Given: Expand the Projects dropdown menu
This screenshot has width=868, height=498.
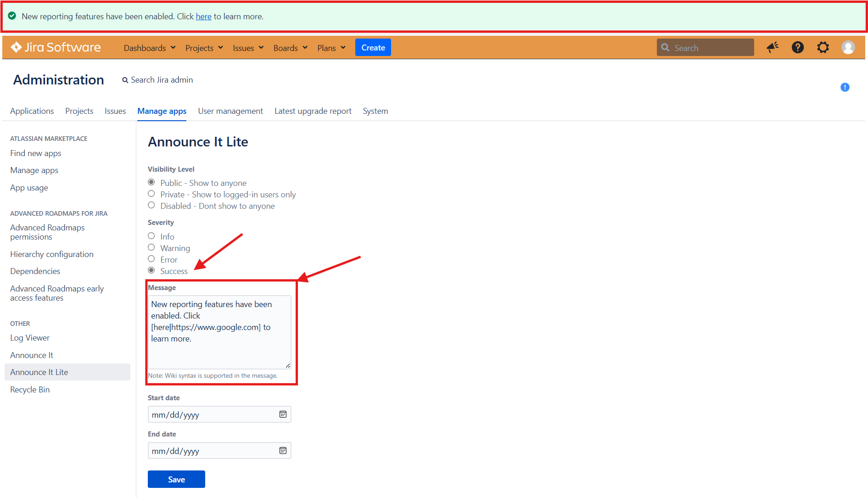Looking at the screenshot, I should (204, 48).
